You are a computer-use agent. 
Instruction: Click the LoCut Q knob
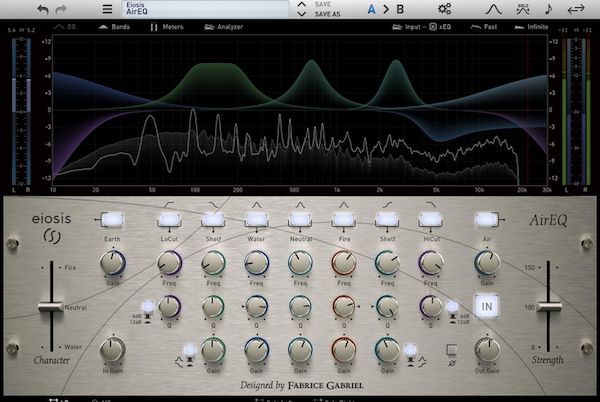169,306
